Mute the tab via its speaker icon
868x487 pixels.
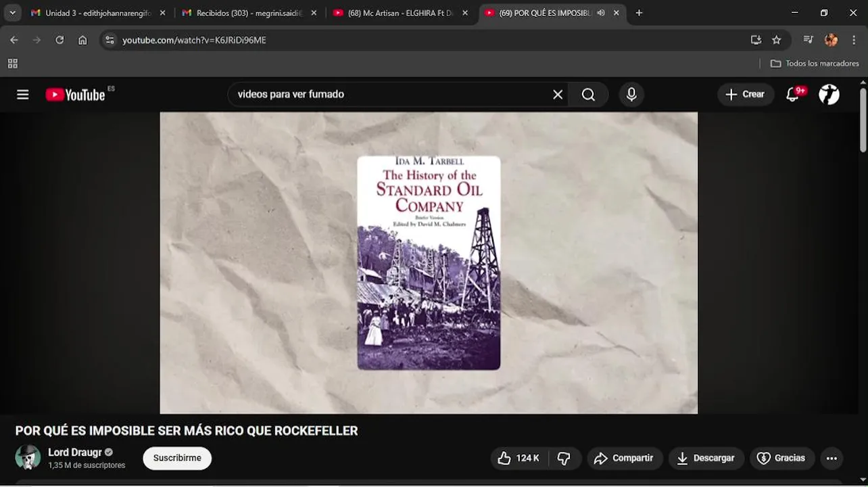pyautogui.click(x=601, y=13)
